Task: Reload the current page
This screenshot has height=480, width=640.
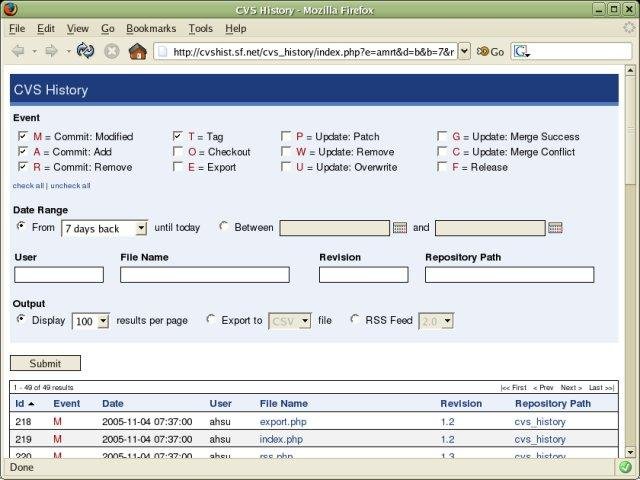Action: [85, 51]
